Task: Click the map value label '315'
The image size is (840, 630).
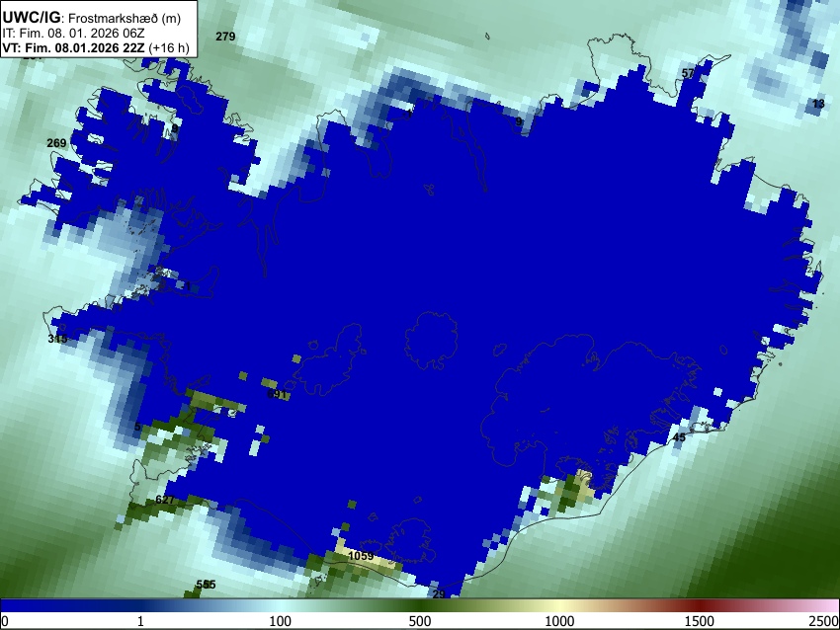Action: point(57,339)
